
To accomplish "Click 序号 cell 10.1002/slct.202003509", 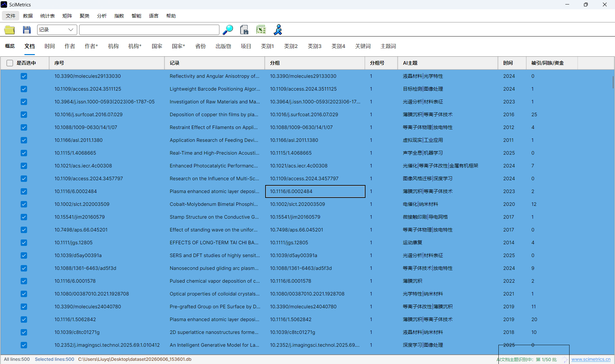I will [82, 204].
